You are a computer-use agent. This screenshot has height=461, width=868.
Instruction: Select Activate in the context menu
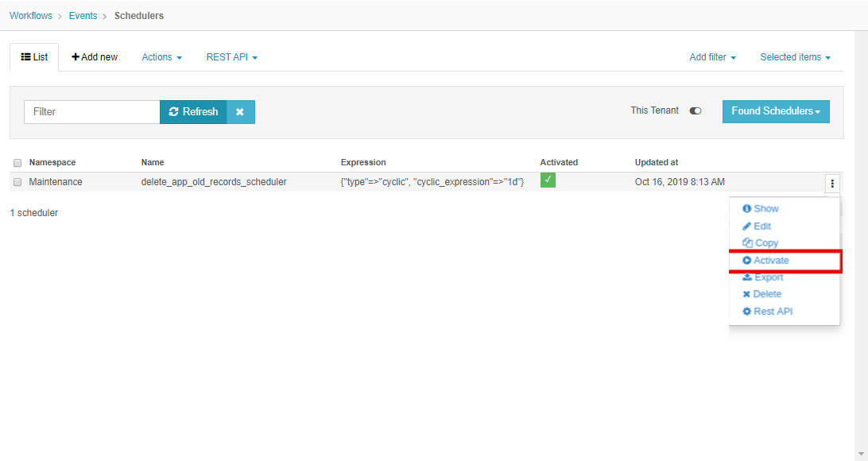(x=765, y=260)
